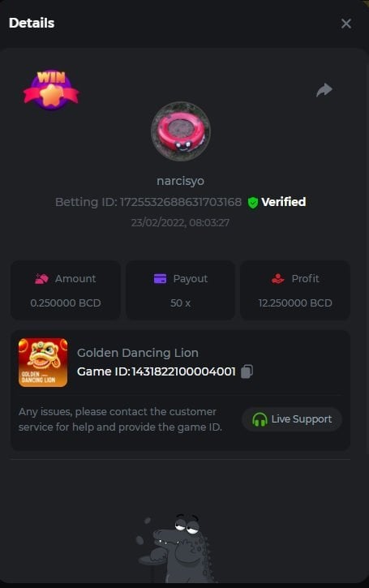Click the Golden Dancing Lion title
Screen dimensions: 369x588
tap(138, 353)
